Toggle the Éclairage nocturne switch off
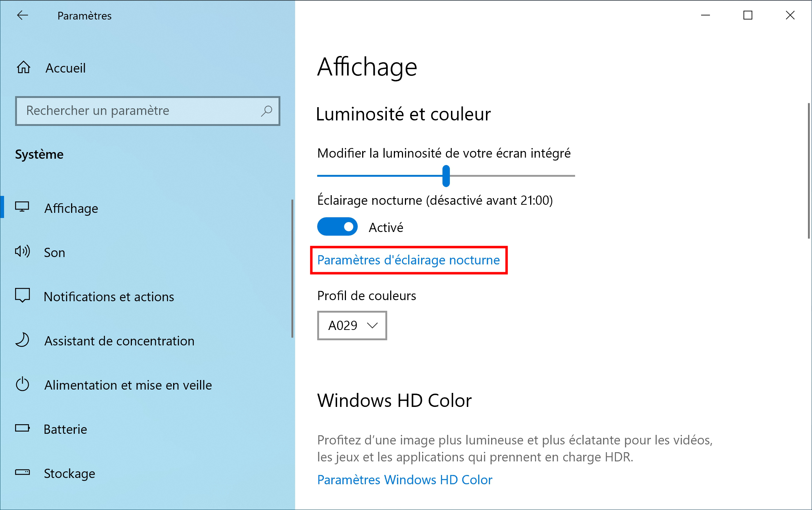This screenshot has width=812, height=510. [x=337, y=227]
